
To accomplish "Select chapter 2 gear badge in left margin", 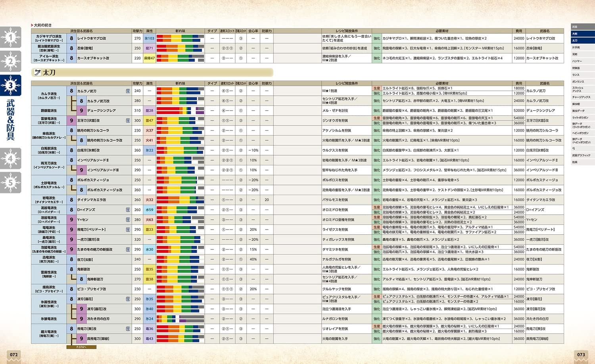I will click(10, 61).
